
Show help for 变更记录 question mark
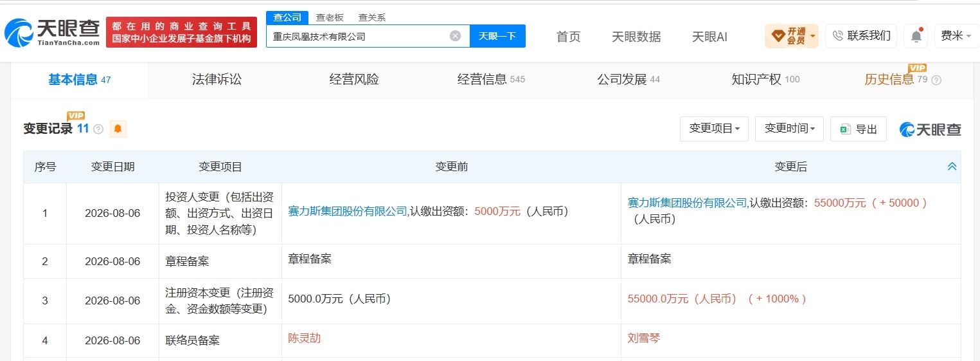(x=98, y=129)
